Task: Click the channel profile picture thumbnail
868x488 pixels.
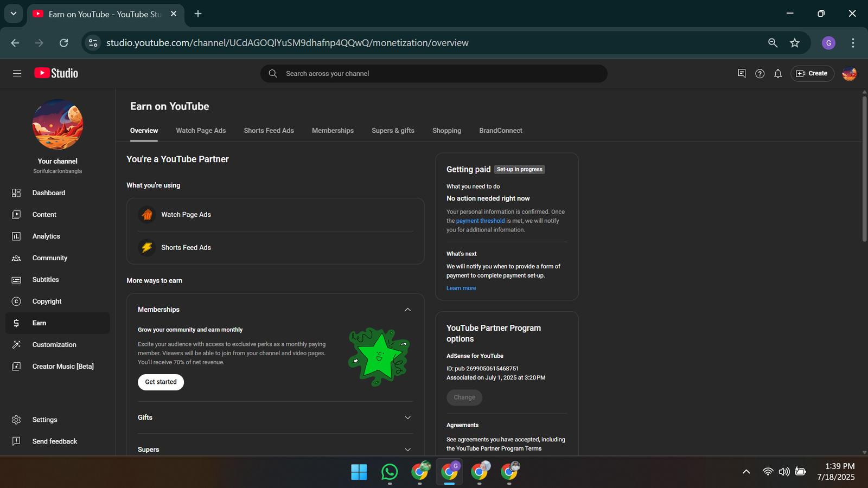Action: (58, 125)
